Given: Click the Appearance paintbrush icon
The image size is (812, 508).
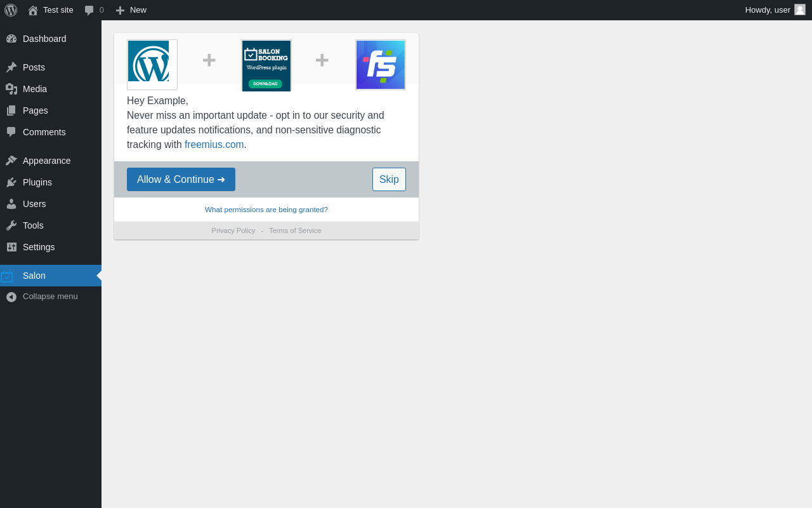Looking at the screenshot, I should [x=11, y=161].
